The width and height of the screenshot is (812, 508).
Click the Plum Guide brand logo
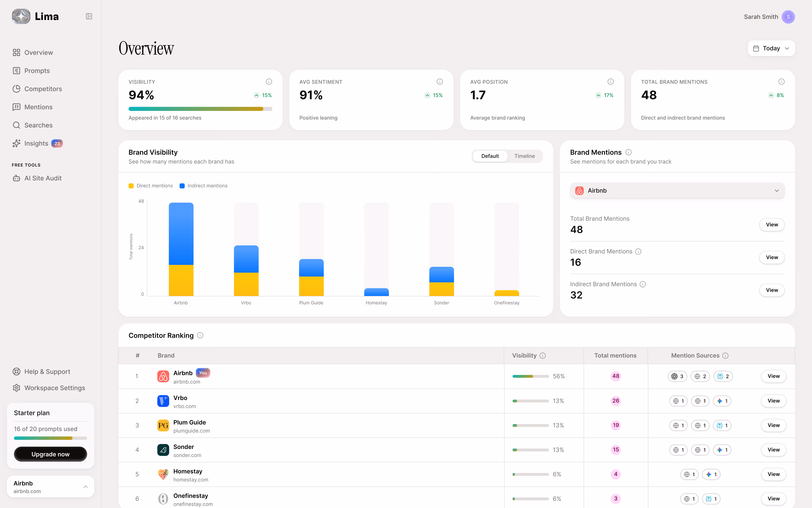click(x=163, y=425)
